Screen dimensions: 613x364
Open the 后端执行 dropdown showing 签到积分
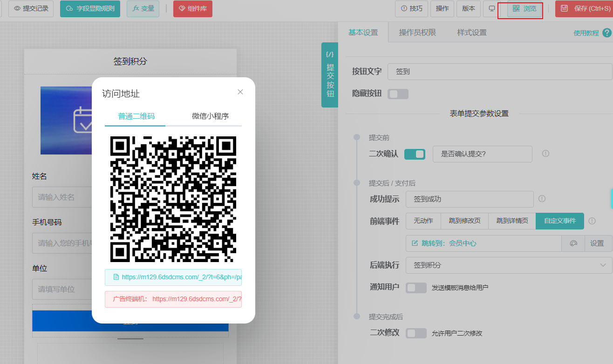point(509,265)
